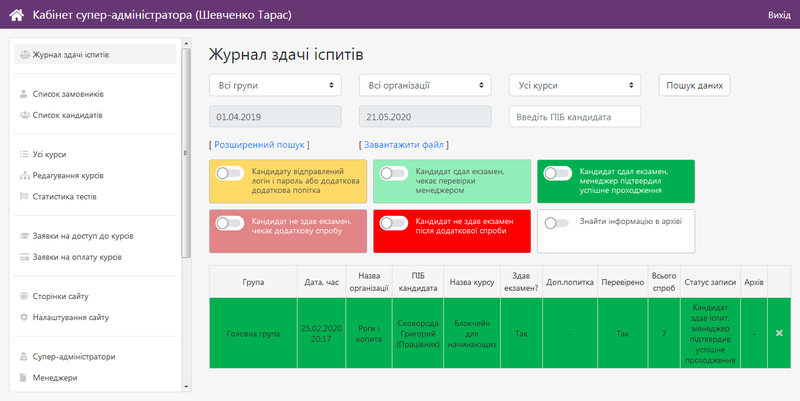Click the 'Статус записи' column header
The width and height of the screenshot is (800, 401).
tap(710, 282)
